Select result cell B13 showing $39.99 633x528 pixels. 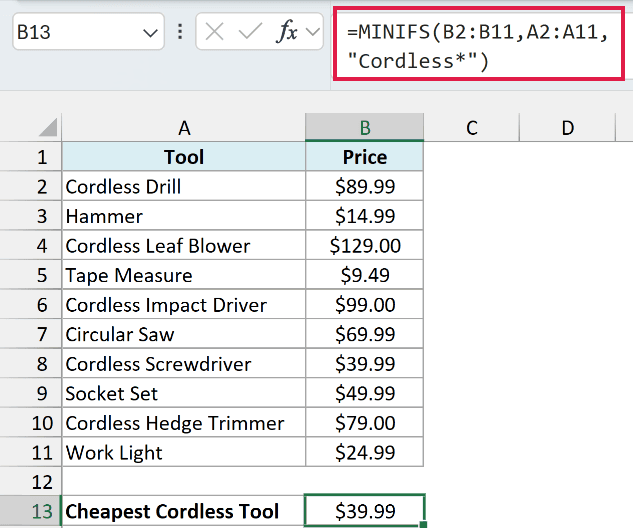coord(365,511)
